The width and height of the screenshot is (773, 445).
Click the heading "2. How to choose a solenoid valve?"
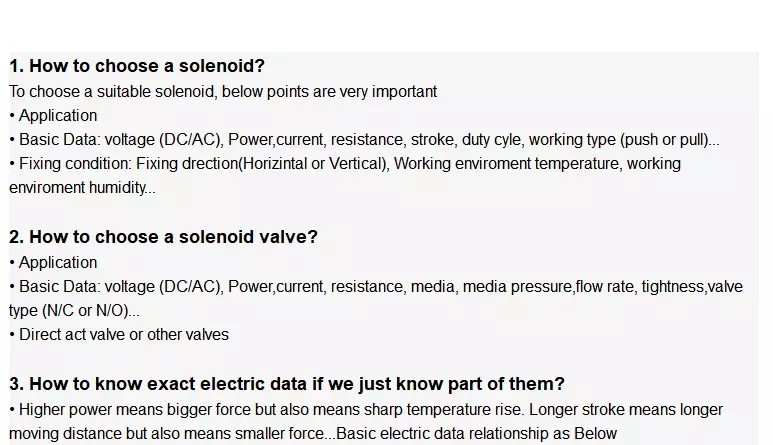click(x=163, y=237)
